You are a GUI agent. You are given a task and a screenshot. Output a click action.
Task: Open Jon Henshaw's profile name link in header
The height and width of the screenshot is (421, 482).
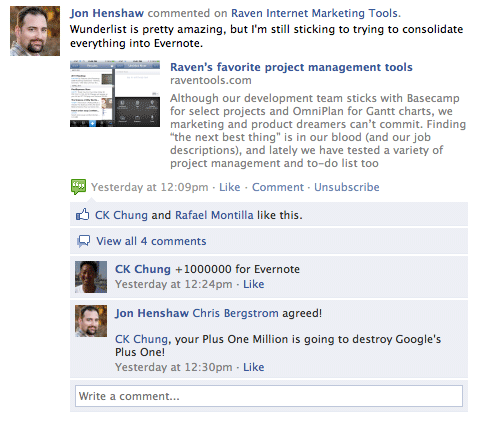click(x=107, y=13)
